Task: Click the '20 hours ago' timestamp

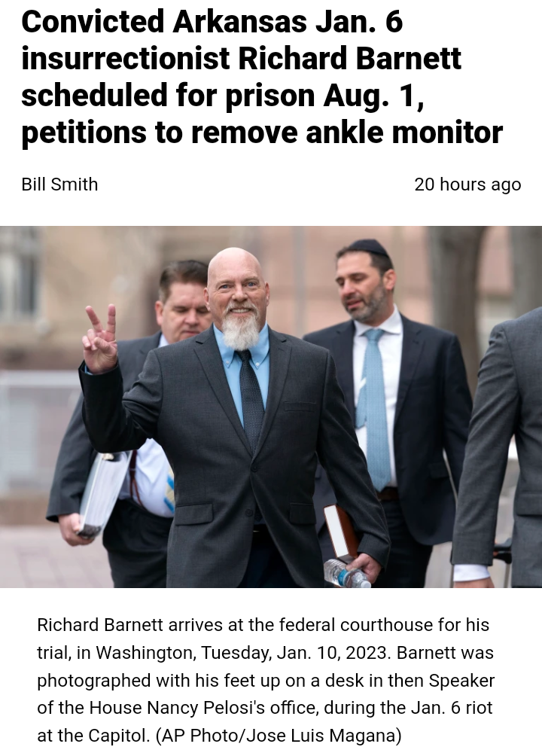Action: coord(467,184)
